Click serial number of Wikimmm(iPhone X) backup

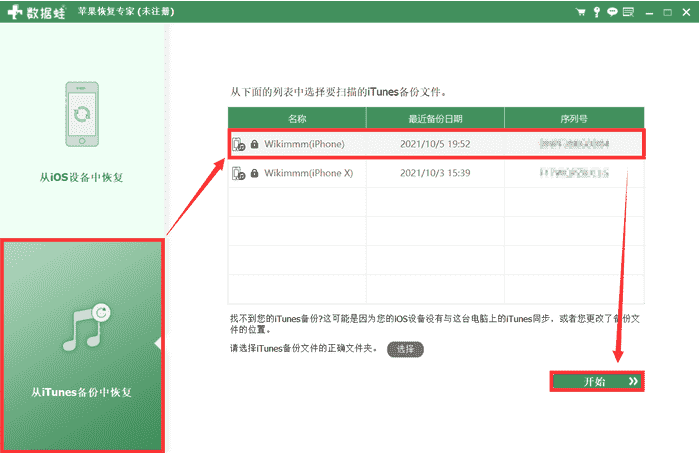[x=574, y=173]
